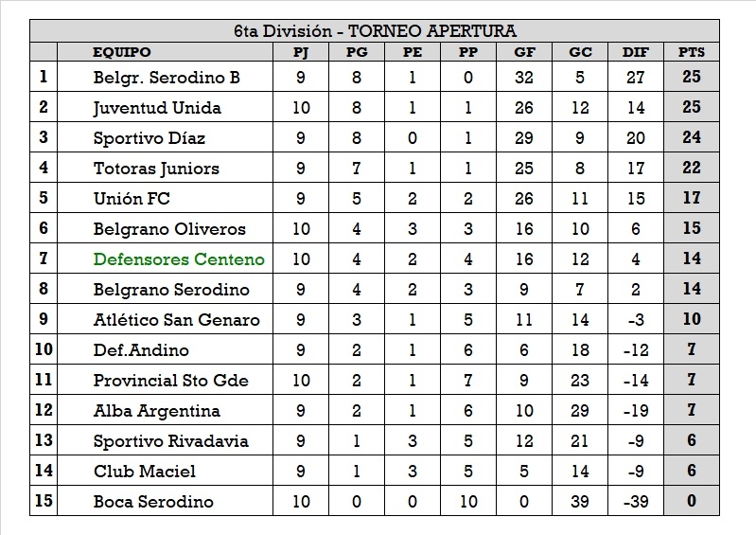Screen dimensions: 756x535
Task: Click the table title 6ta División - TORNEO APERTURA
Action: [x=375, y=31]
